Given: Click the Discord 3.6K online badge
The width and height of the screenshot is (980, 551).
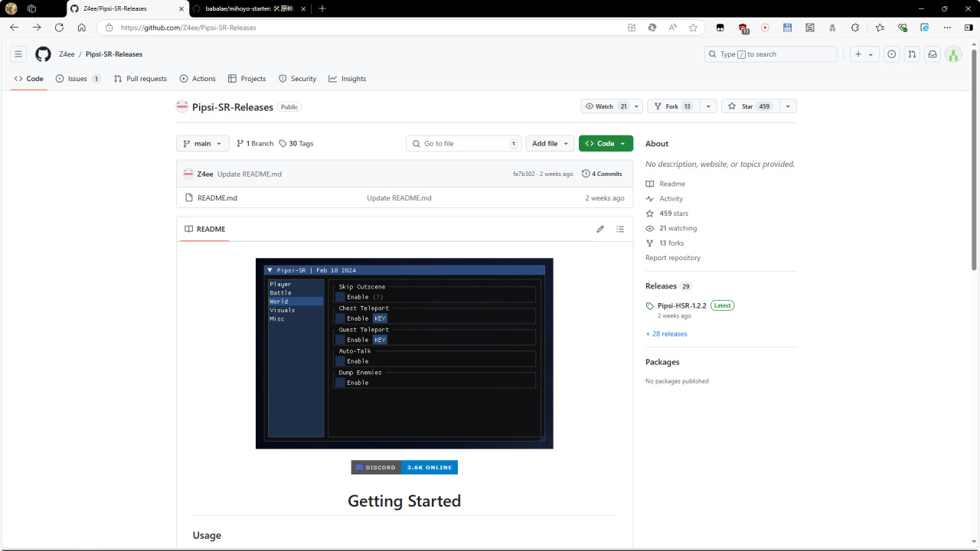Looking at the screenshot, I should [x=404, y=468].
